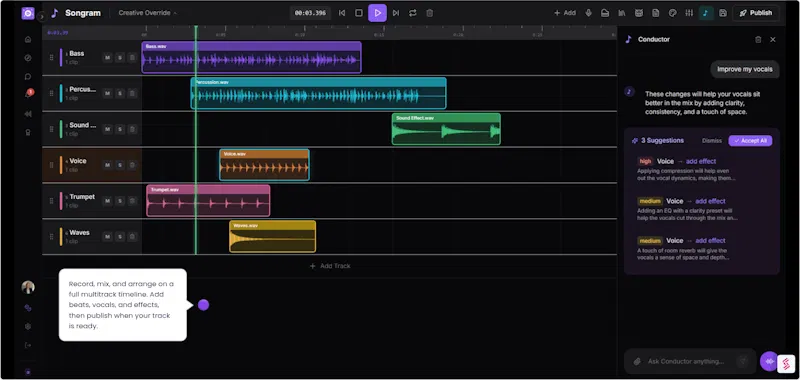The width and height of the screenshot is (800, 380).
Task: Open the mixer faders icon
Action: (689, 13)
